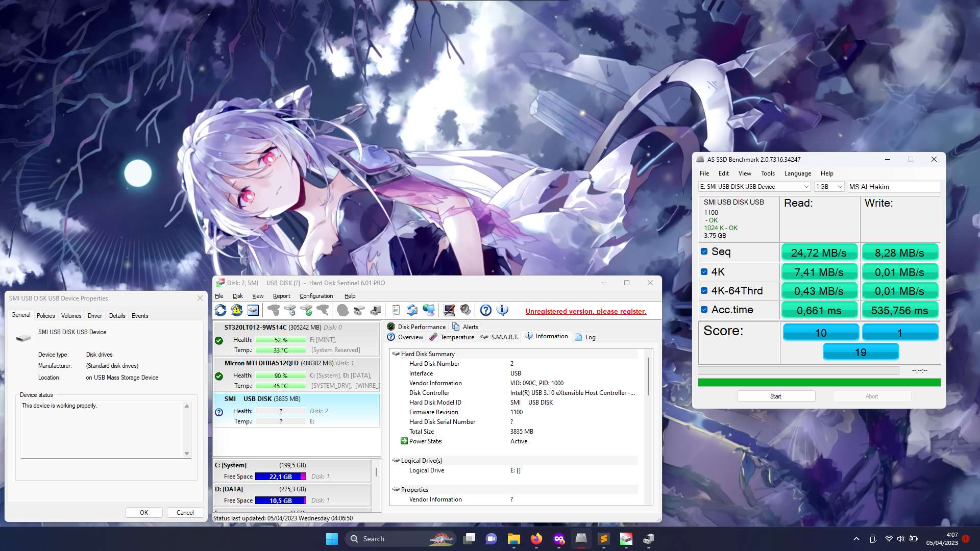The image size is (980, 551).
Task: Click the blue info bubble icon in toolbar
Action: click(x=502, y=310)
